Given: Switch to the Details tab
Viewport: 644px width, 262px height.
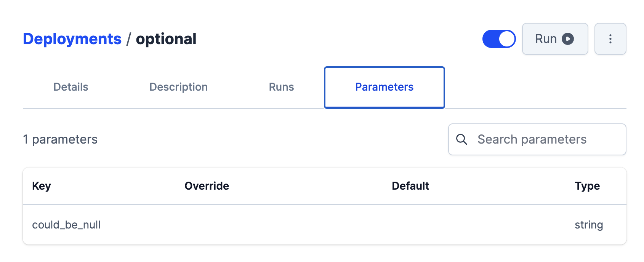Looking at the screenshot, I should pos(70,87).
